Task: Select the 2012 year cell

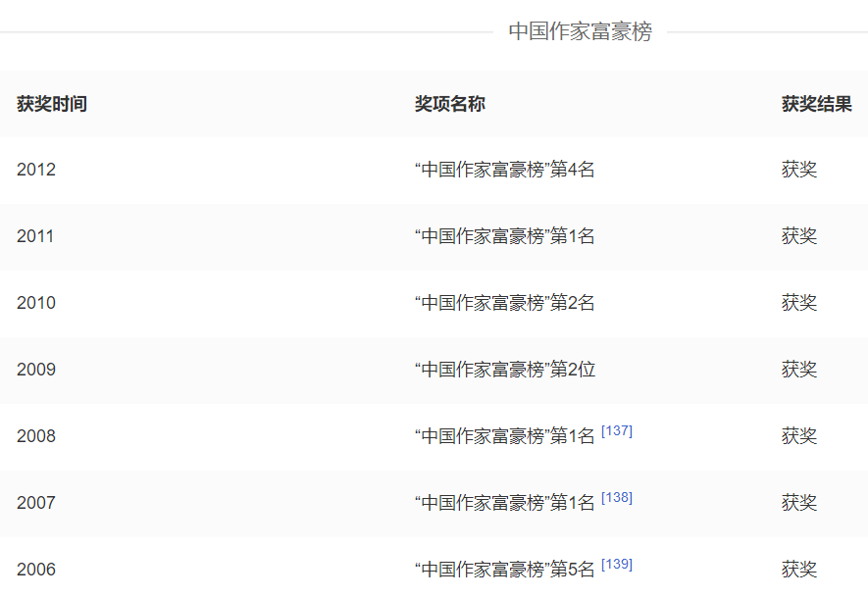Action: click(x=36, y=170)
